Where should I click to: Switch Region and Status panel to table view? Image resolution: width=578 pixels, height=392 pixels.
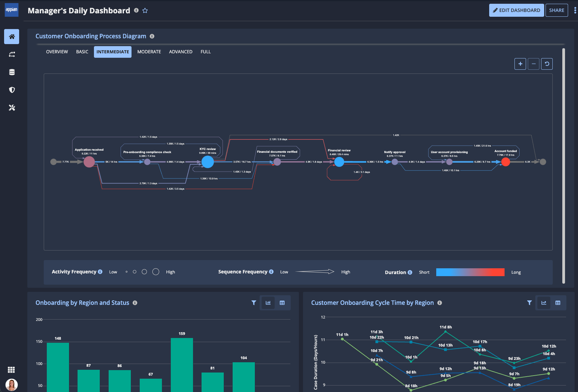[x=282, y=303]
